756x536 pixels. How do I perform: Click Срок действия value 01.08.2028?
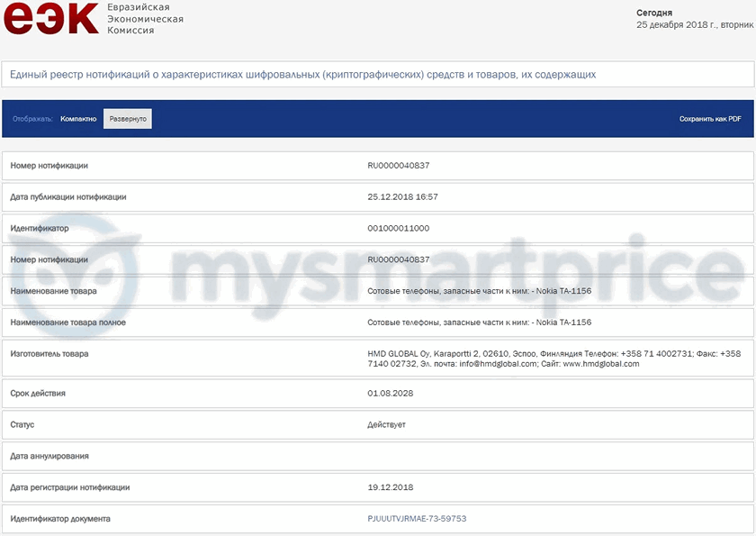point(390,393)
